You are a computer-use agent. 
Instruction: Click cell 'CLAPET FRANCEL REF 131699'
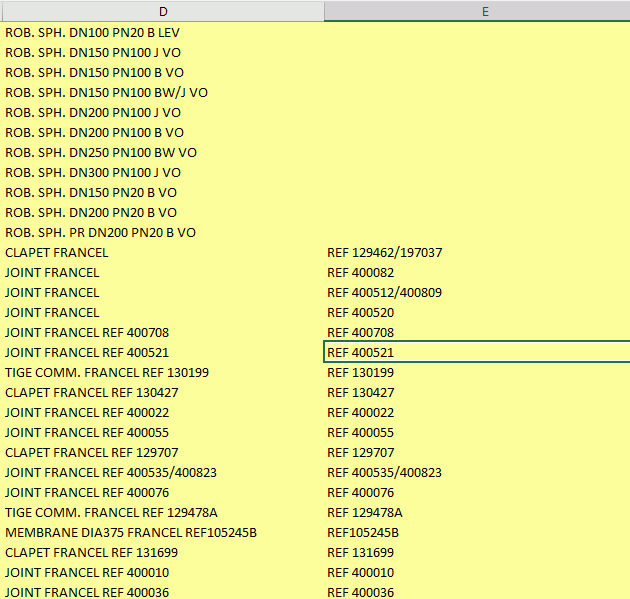[x=163, y=553]
